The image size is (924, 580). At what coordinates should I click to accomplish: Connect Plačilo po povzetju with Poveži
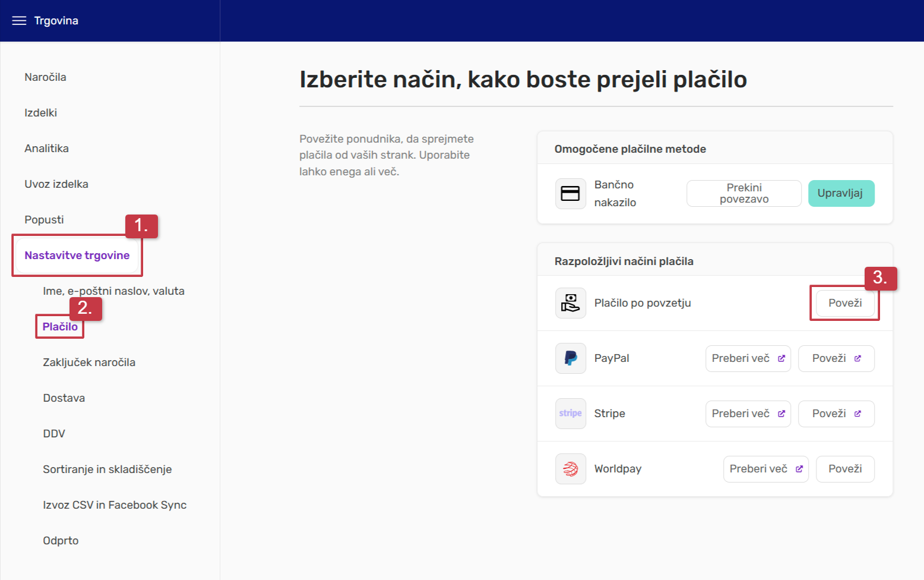844,303
